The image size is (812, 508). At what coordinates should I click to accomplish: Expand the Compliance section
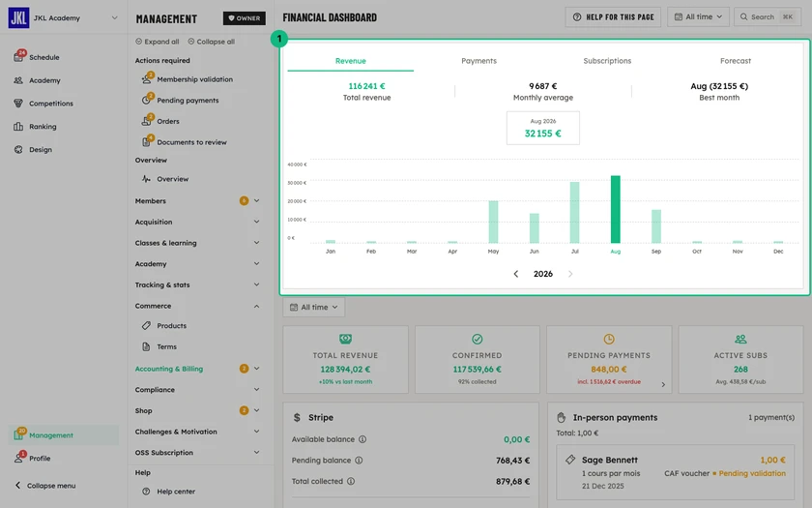(256, 389)
